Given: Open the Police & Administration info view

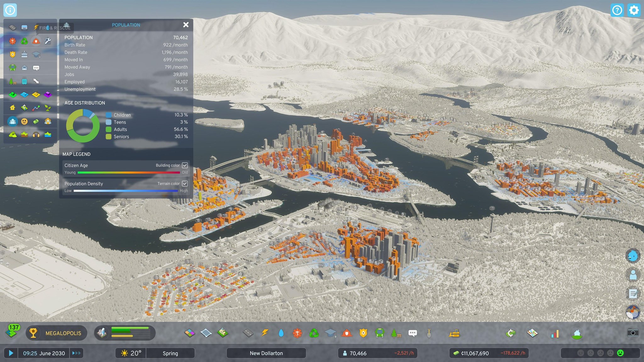Looking at the screenshot, I should pos(13,54).
